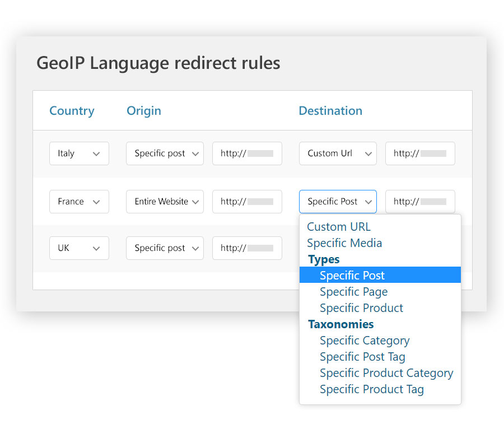Image resolution: width=504 pixels, height=438 pixels.
Task: Open the Specific post origin dropdown for UK
Action: click(x=165, y=248)
